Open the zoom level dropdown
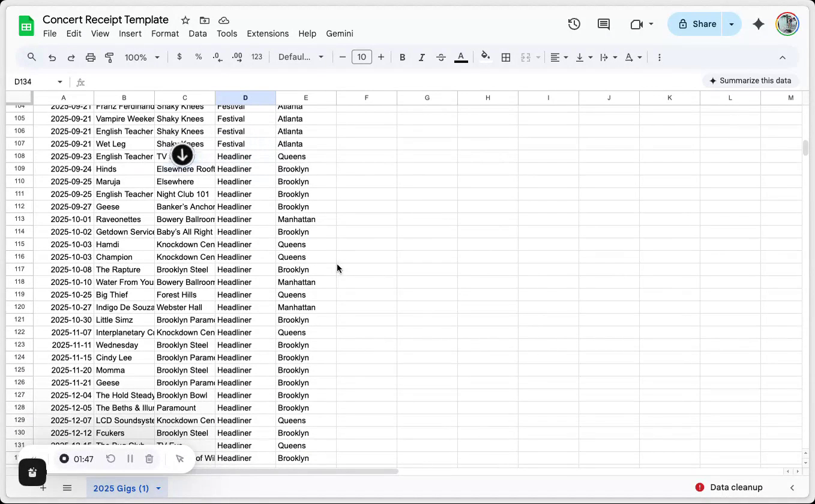The image size is (815, 504). coord(142,58)
